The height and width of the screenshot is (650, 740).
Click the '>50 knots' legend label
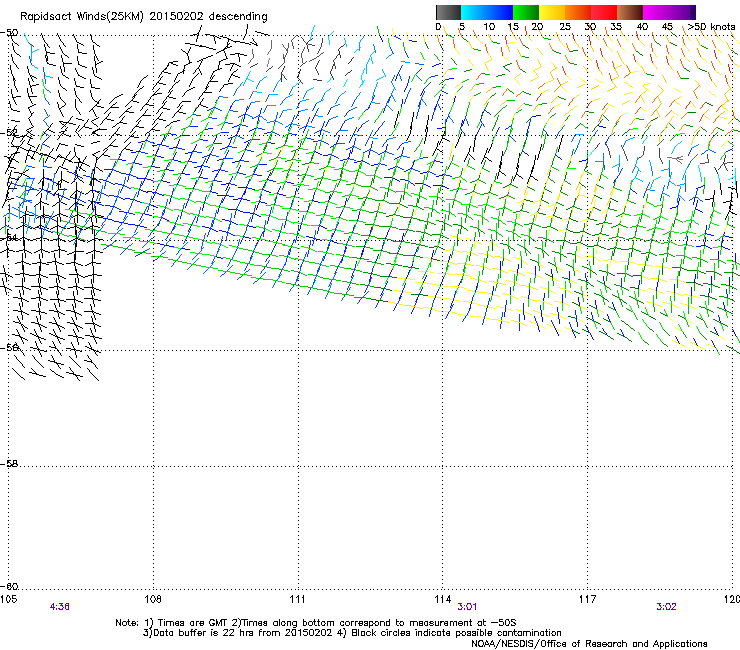711,27
